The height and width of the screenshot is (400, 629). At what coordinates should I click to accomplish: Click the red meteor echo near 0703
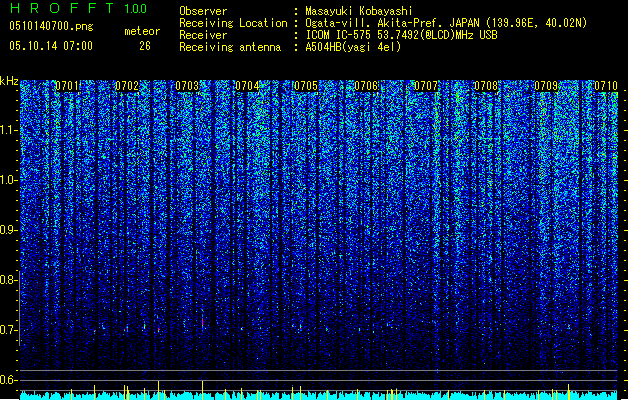point(203,322)
